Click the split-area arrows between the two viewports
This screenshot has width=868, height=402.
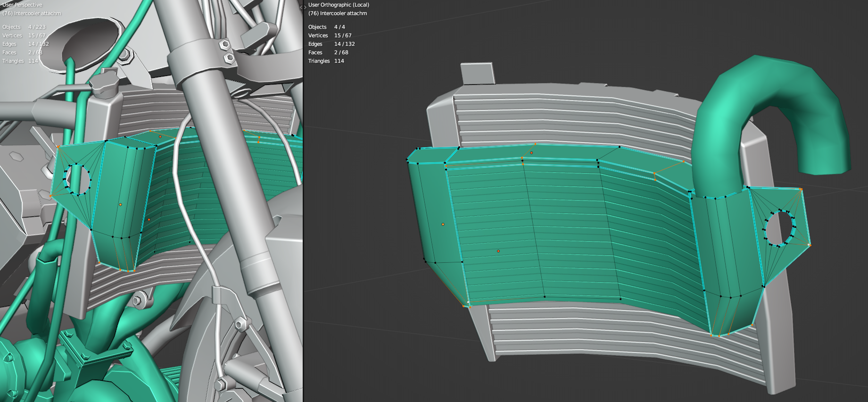pos(303,7)
